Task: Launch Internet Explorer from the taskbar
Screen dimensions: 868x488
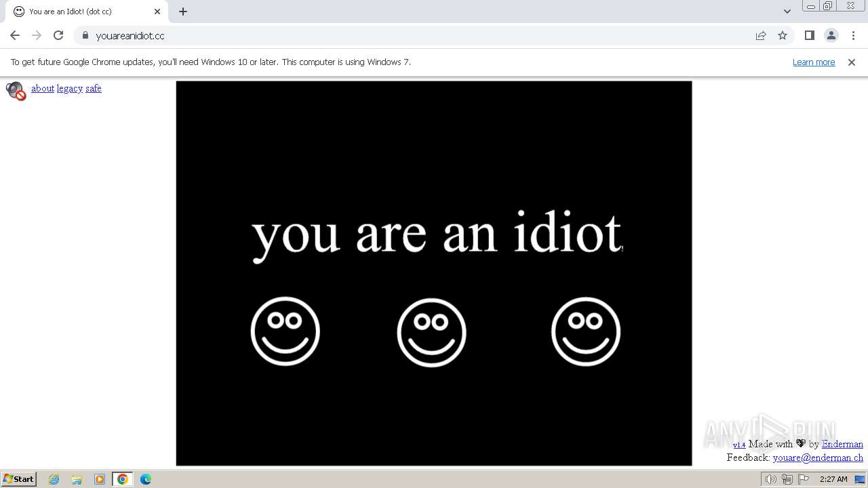Action: (54, 479)
